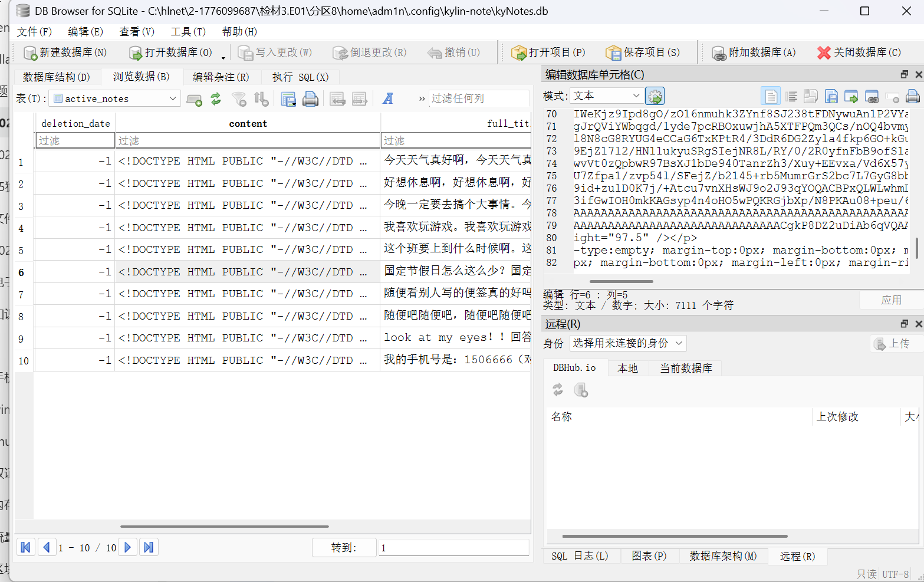Switch to the 数据库结构(D) tab
Screen dimensions: 924x582
57,77
